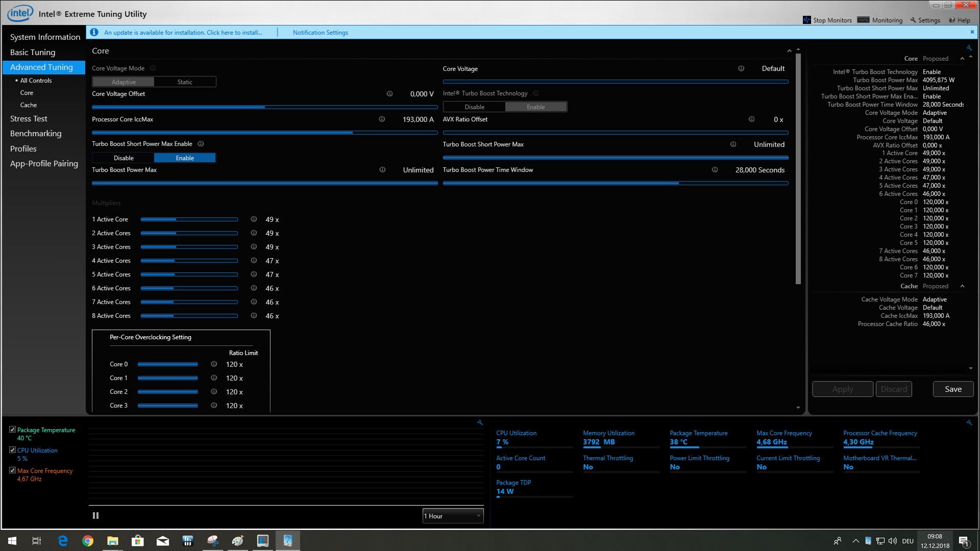Click the wrench icon above the monitor graph
This screenshot has height=551, width=980.
480,422
